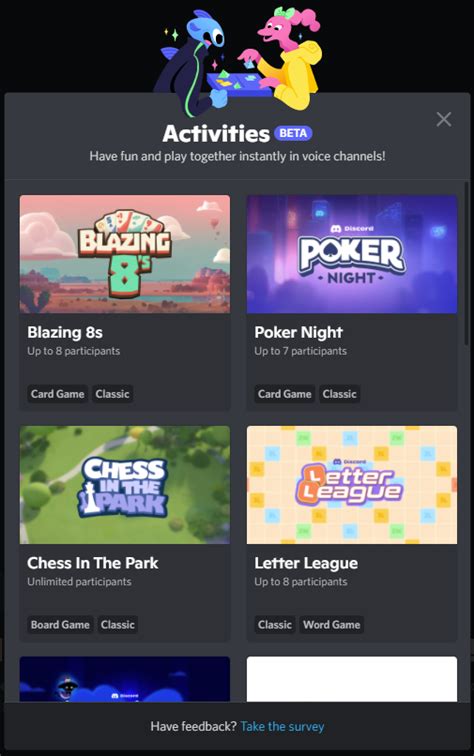Image resolution: width=474 pixels, height=756 pixels.
Task: Launch Poker Night from its banner image
Action: (352, 254)
